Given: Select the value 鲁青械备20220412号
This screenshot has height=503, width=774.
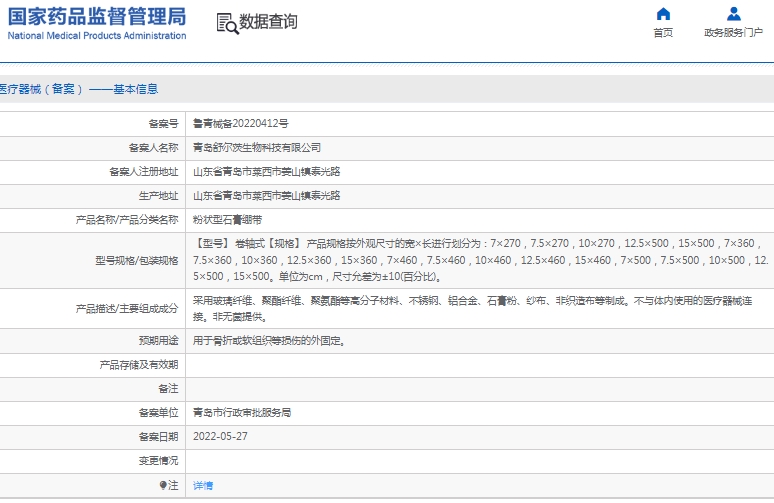Looking at the screenshot, I should pyautogui.click(x=241, y=124).
